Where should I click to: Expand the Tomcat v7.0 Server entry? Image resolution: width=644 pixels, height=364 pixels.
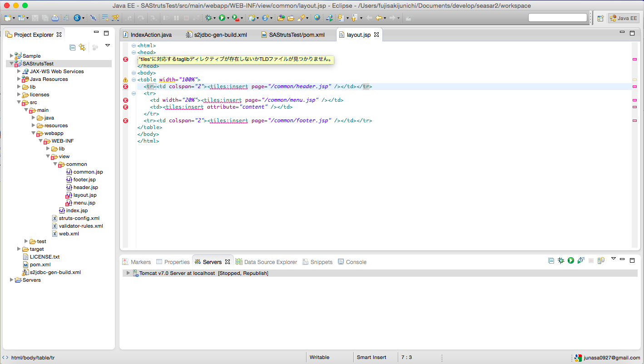click(128, 273)
